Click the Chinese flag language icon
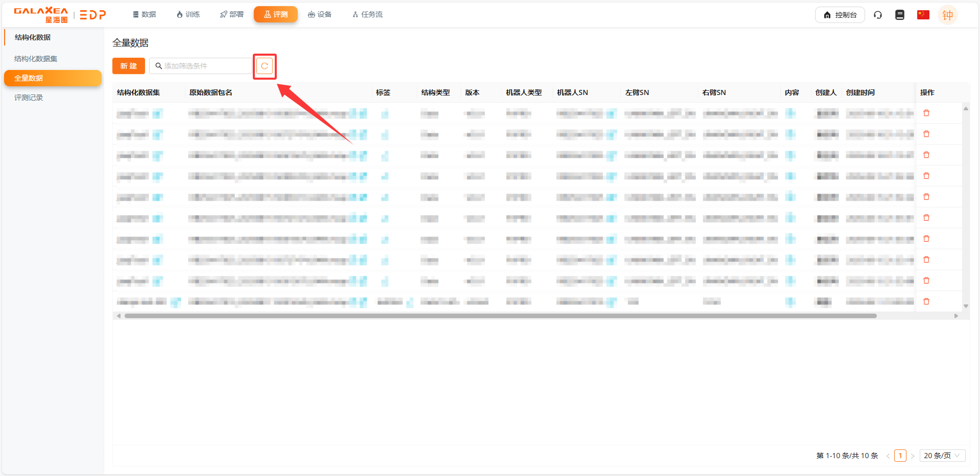Image resolution: width=980 pixels, height=476 pixels. pos(923,15)
